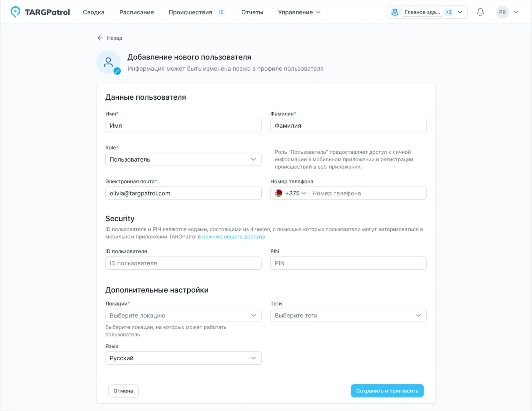Open the notifications bell

pos(480,12)
